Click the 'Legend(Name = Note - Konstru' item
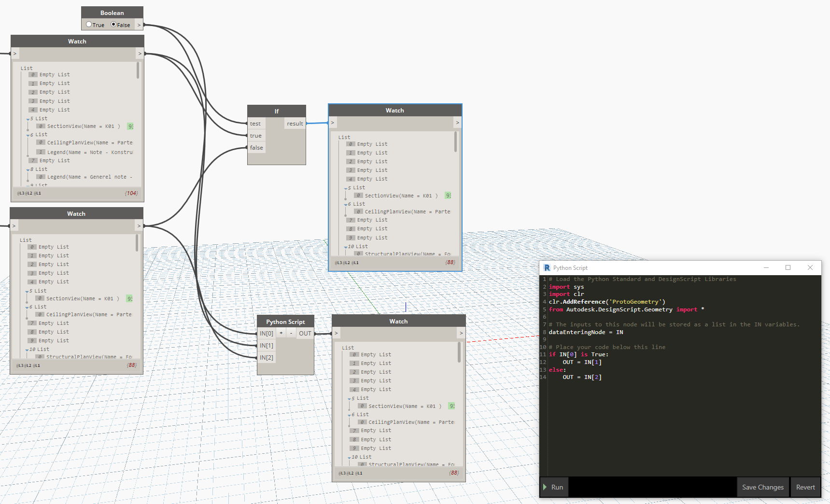 coord(90,152)
